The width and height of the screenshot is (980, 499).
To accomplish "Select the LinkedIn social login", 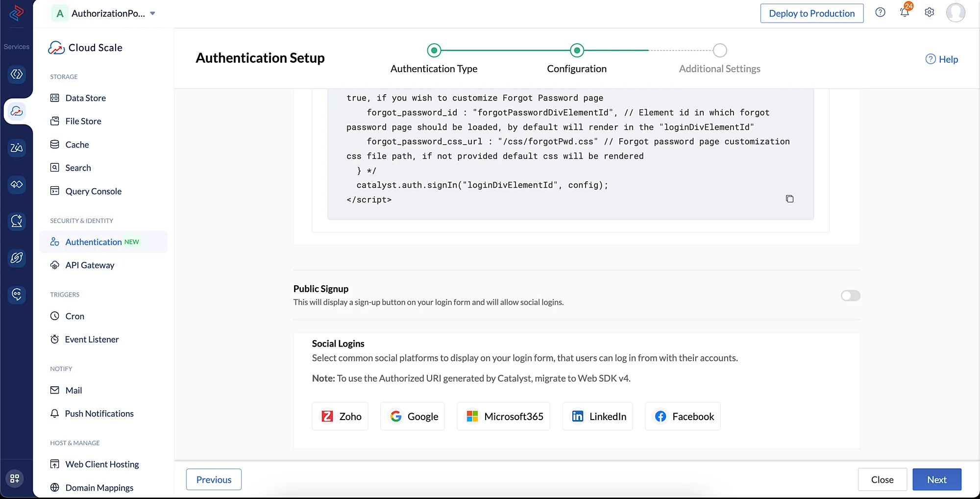I will (x=597, y=416).
